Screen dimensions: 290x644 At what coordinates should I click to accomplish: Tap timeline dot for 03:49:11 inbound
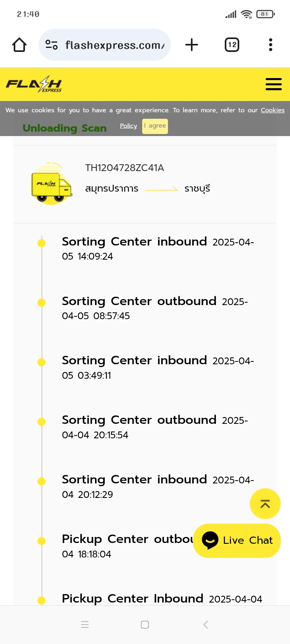[x=41, y=362]
